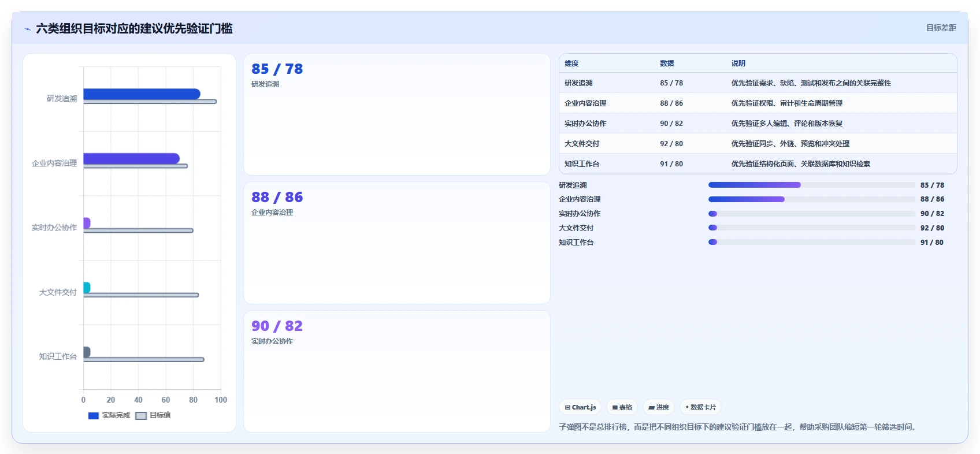Click the footnote text starting 子弹图不是总排行榜
Image resolution: width=980 pixels, height=454 pixels.
(x=739, y=427)
